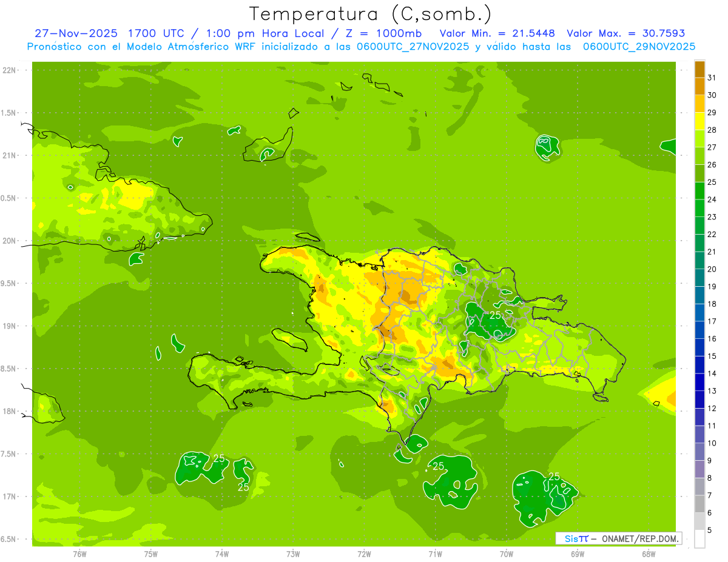The height and width of the screenshot is (562, 728).
Task: Click the '28' colorbar label
Action: [x=712, y=130]
